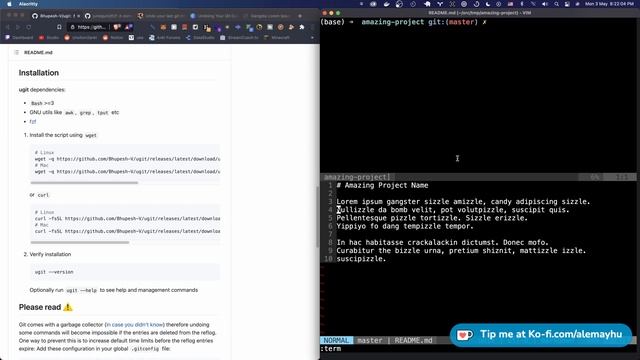Open Spotlight search in menu bar
The height and width of the screenshot is (360, 640).
[x=556, y=4]
